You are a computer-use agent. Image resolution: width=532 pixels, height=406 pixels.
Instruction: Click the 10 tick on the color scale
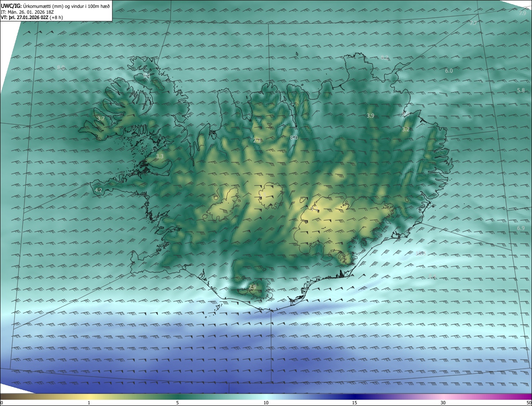[266, 403]
